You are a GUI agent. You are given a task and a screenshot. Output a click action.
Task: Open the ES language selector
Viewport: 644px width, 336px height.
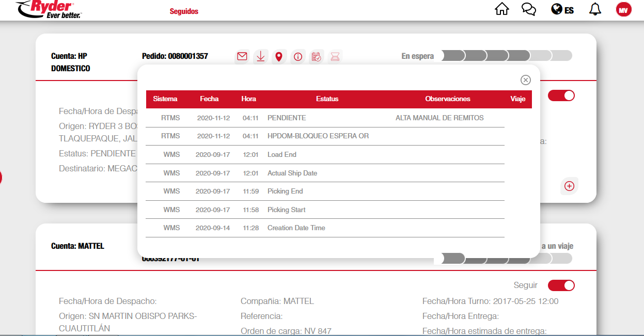[562, 10]
